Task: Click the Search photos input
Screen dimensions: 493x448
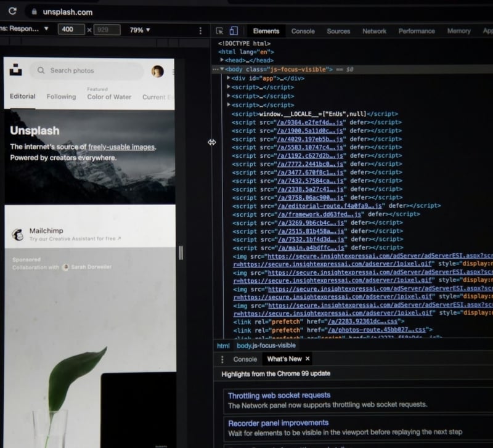Action: coord(86,70)
